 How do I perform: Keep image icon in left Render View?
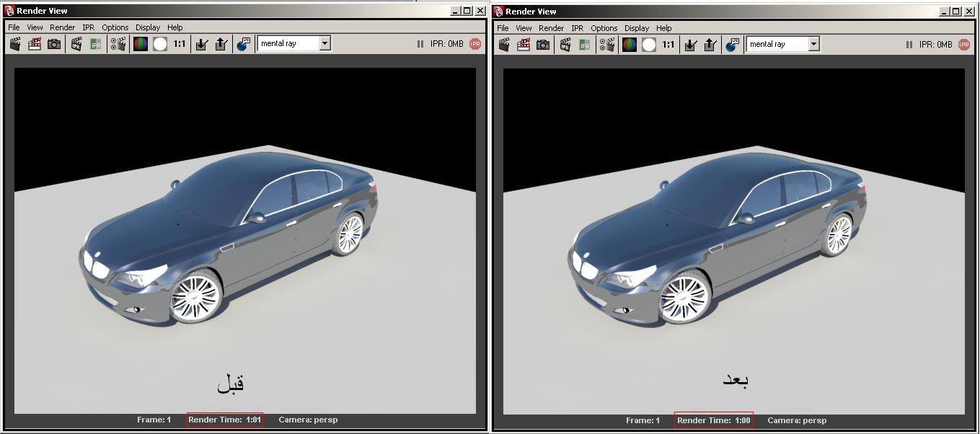(x=202, y=44)
